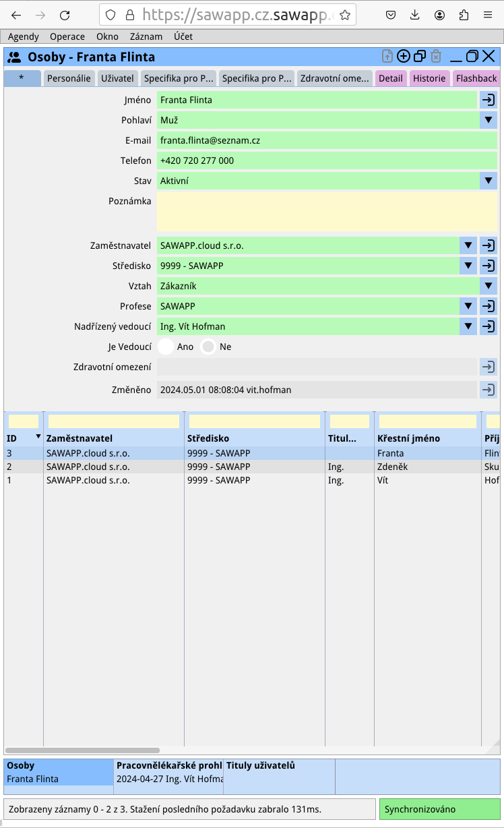504x828 pixels.
Task: Expand the Středisko dropdown arrow
Action: point(468,266)
